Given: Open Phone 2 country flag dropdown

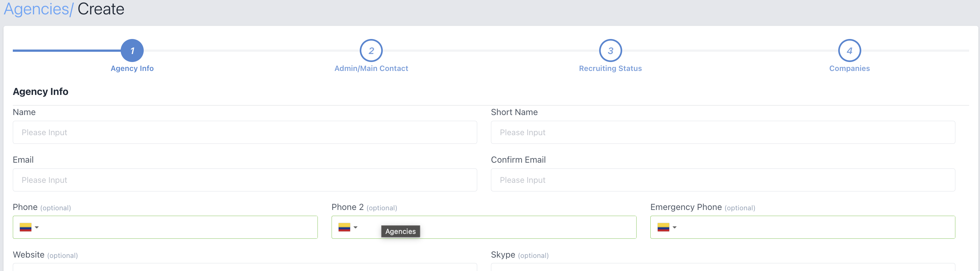Looking at the screenshot, I should pos(348,227).
